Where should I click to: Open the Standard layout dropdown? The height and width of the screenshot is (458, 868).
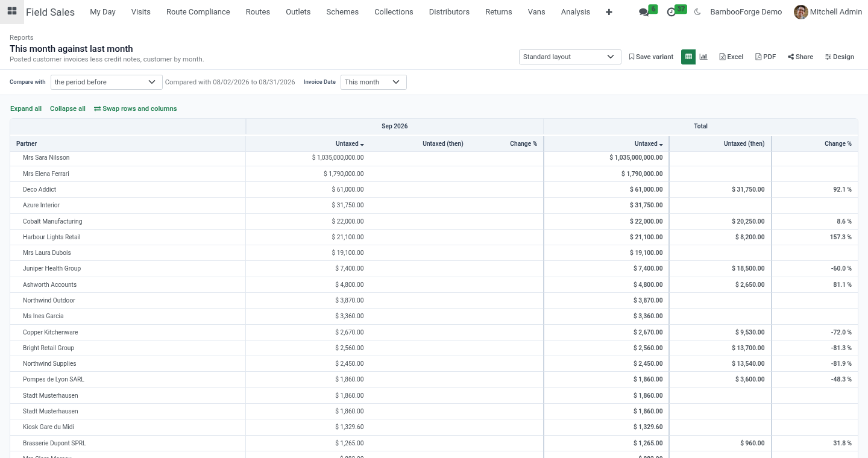coord(570,57)
